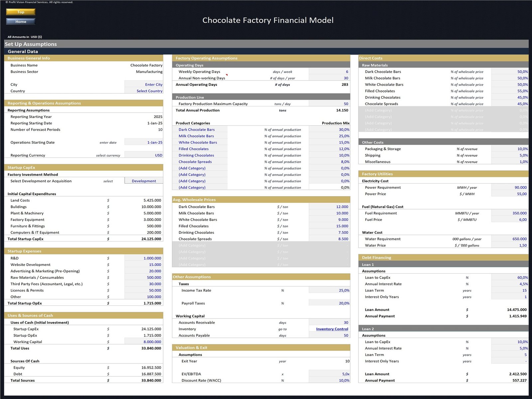The width and height of the screenshot is (532, 399).
Task: Click the R&D startup expense amount
Action: click(x=144, y=258)
